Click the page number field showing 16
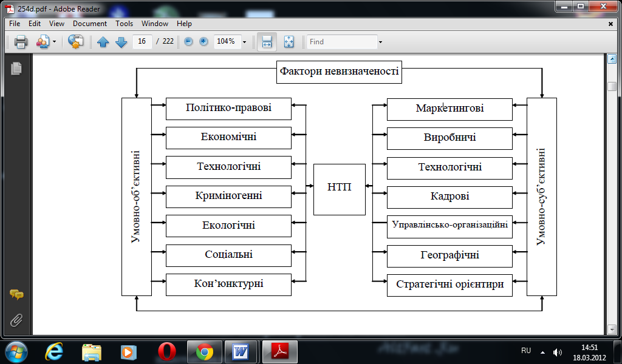 [x=142, y=41]
